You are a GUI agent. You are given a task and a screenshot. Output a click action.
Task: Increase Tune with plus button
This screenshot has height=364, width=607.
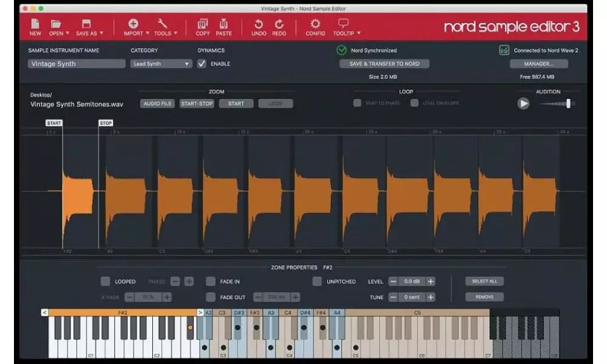[430, 297]
